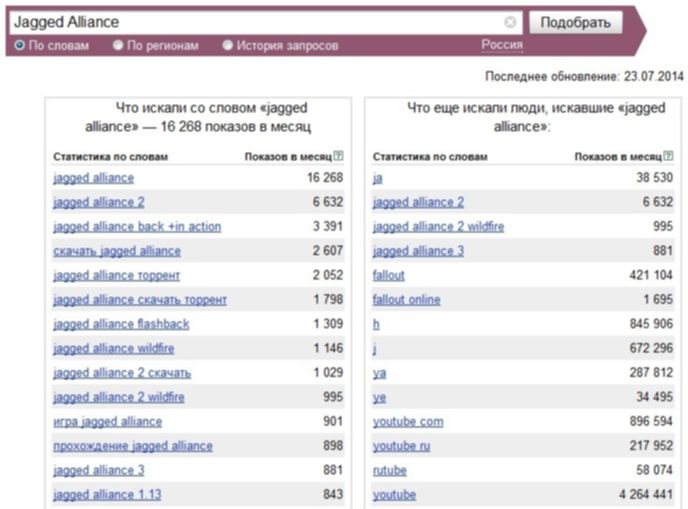Open the j query link
The width and height of the screenshot is (688, 509).
[x=375, y=349]
